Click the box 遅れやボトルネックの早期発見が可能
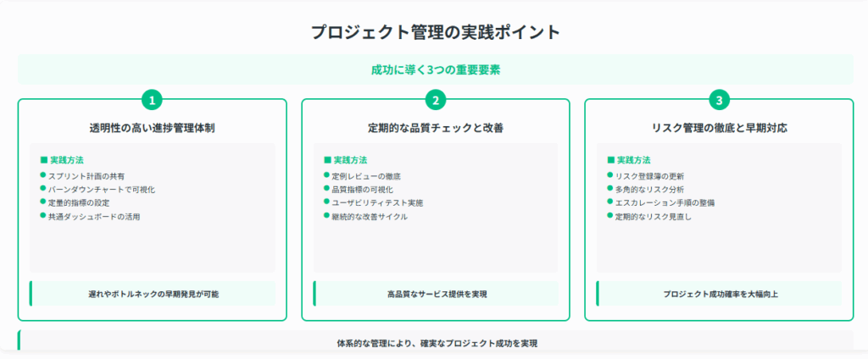This screenshot has height=359, width=868. [153, 294]
